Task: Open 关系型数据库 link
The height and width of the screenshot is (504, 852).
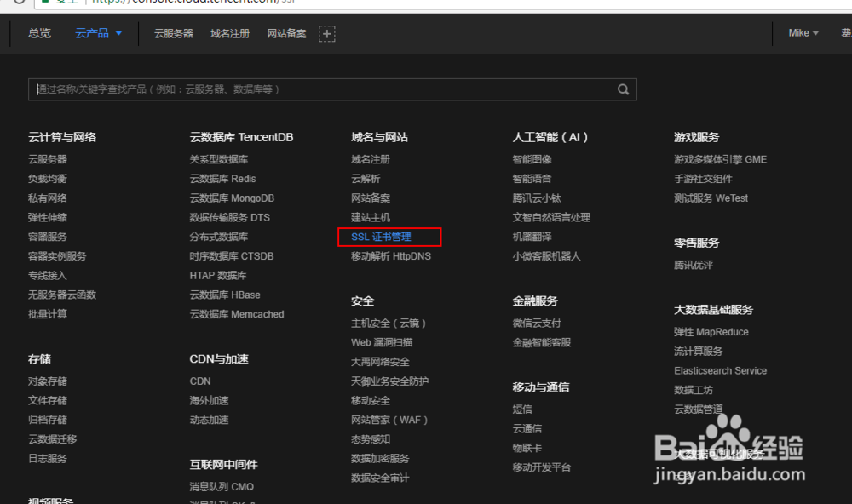Action: point(218,160)
